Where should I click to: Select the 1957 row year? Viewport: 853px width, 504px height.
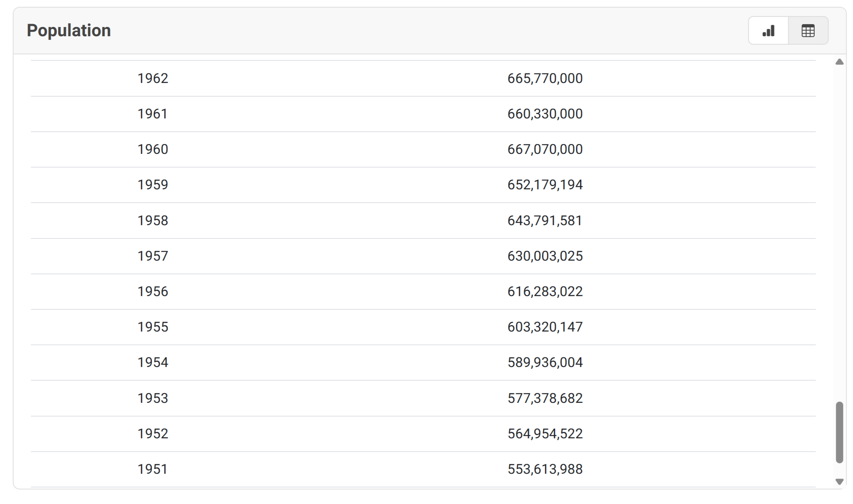coord(153,256)
